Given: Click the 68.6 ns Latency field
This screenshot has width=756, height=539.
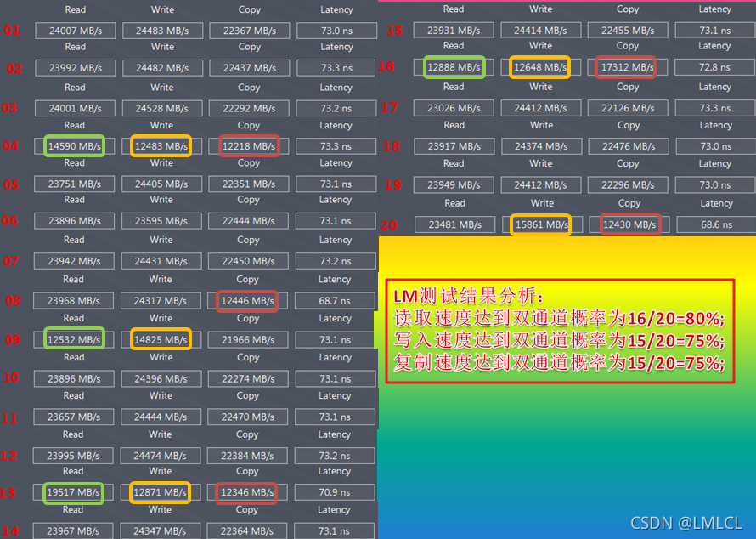Looking at the screenshot, I should coord(715,224).
